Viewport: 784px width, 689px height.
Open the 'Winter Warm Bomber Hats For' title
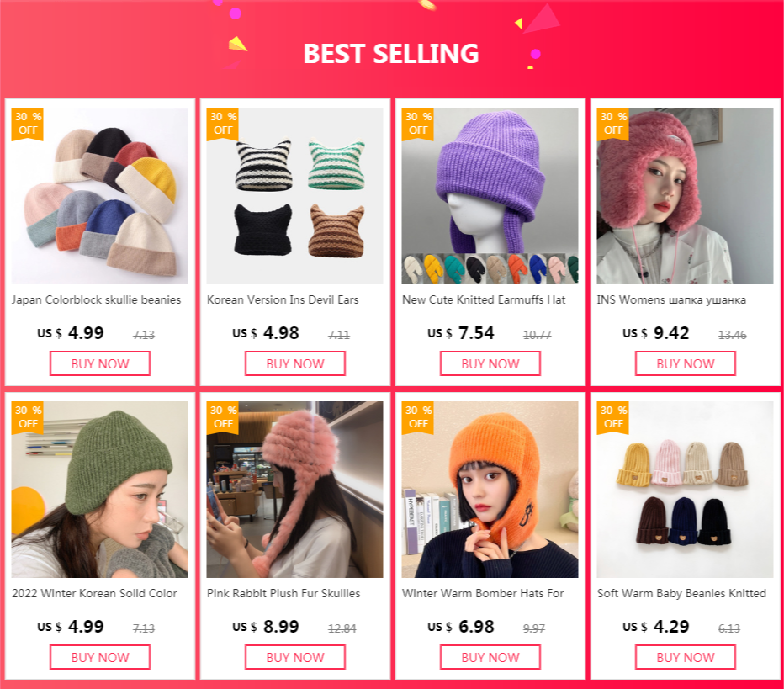coord(482,593)
